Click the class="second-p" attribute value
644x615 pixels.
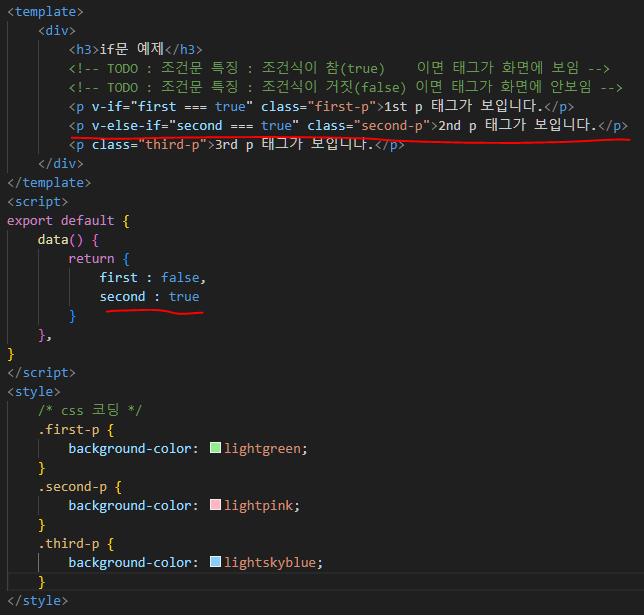tap(392, 125)
